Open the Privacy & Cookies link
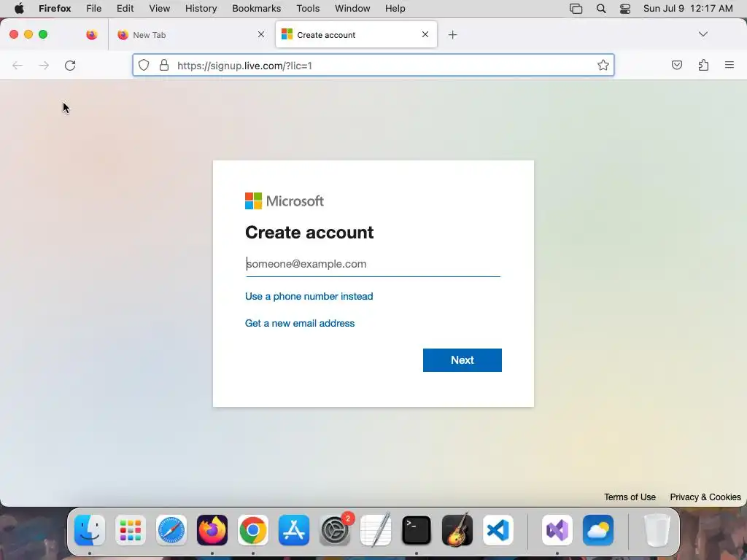The image size is (747, 560). [x=705, y=497]
